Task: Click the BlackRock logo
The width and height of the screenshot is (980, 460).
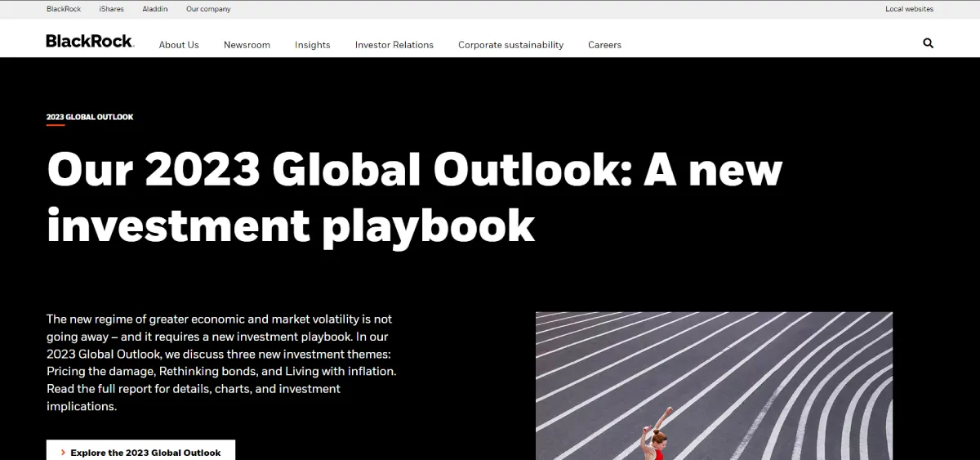Action: [x=90, y=41]
